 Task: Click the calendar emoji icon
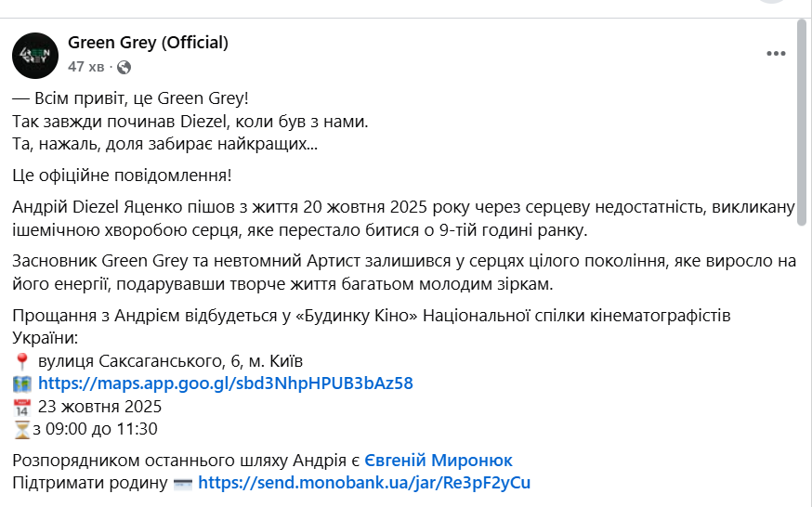coord(23,407)
